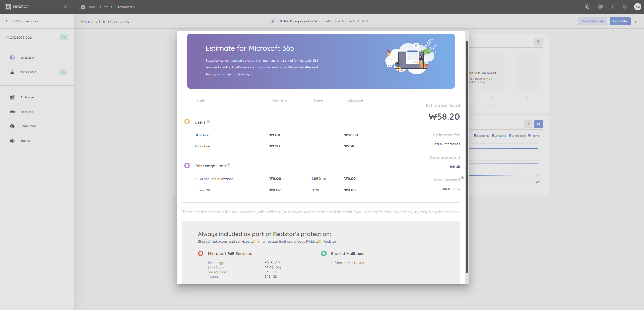Click the All services person icon

[12, 72]
